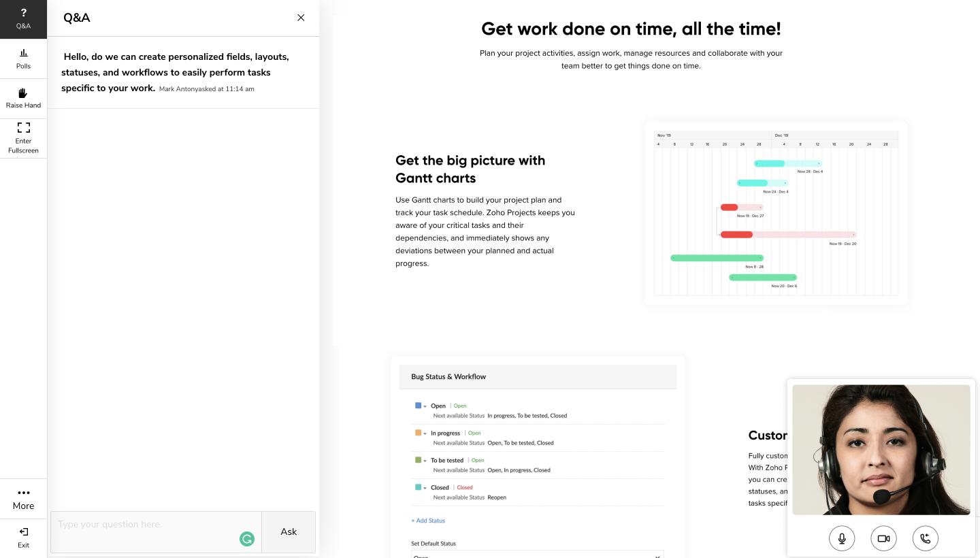Open the In progress status color dropdown
This screenshot has height=558, width=980.
click(x=425, y=433)
